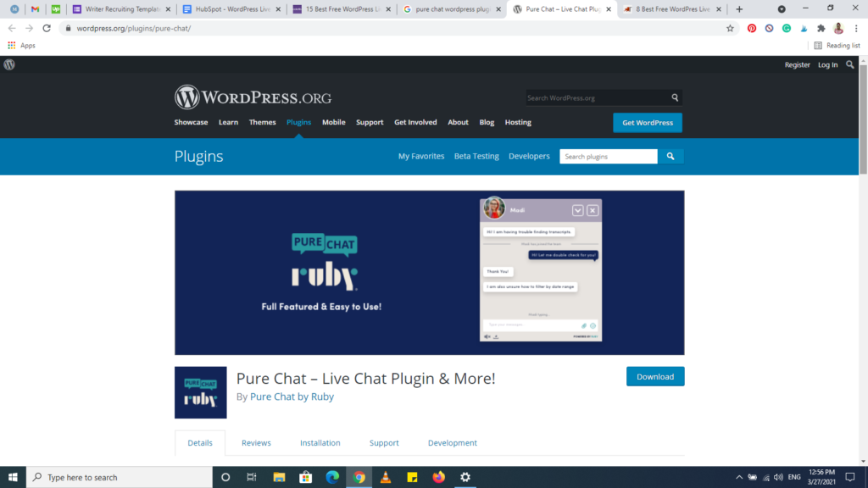Click the WordPress.org search magnifier icon
Image resolution: width=868 pixels, height=488 pixels.
(675, 97)
